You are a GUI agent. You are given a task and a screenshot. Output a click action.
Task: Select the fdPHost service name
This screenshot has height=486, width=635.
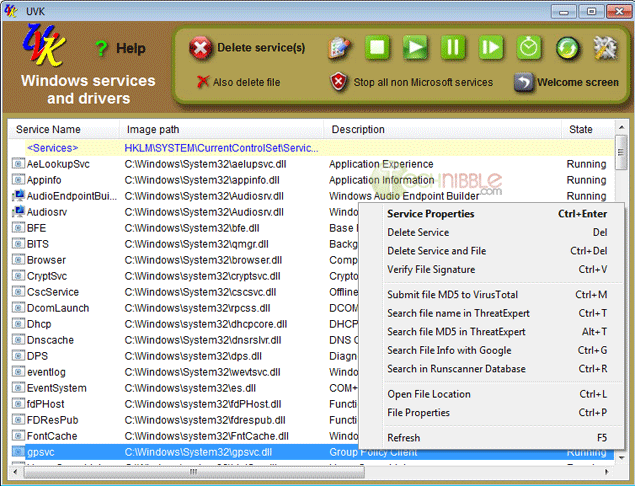tap(45, 404)
